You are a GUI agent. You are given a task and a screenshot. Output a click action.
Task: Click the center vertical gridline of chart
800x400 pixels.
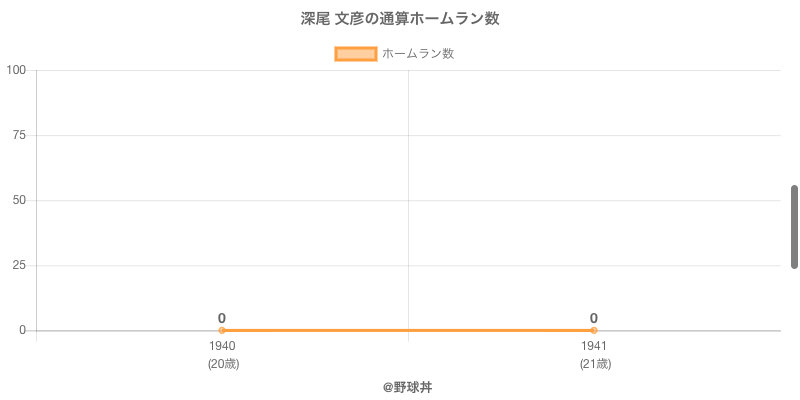pos(408,200)
